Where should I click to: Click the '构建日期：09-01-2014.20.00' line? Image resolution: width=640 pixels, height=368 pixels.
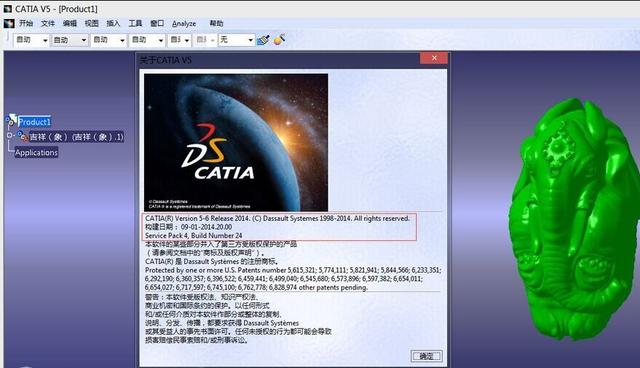coord(189,227)
